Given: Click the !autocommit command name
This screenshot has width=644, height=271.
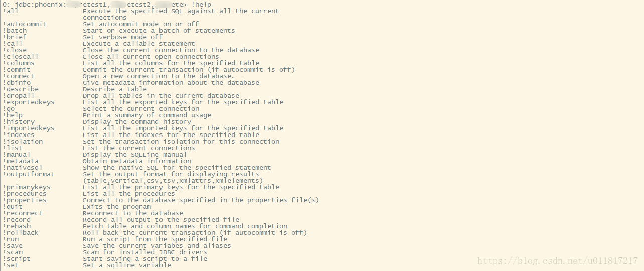Looking at the screenshot, I should (25, 24).
